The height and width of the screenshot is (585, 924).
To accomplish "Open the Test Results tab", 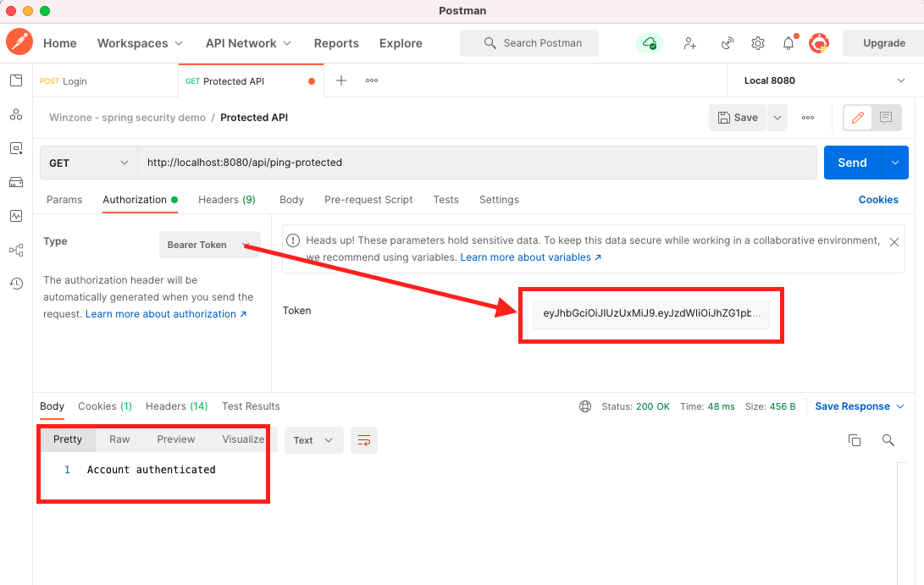I will coord(251,406).
